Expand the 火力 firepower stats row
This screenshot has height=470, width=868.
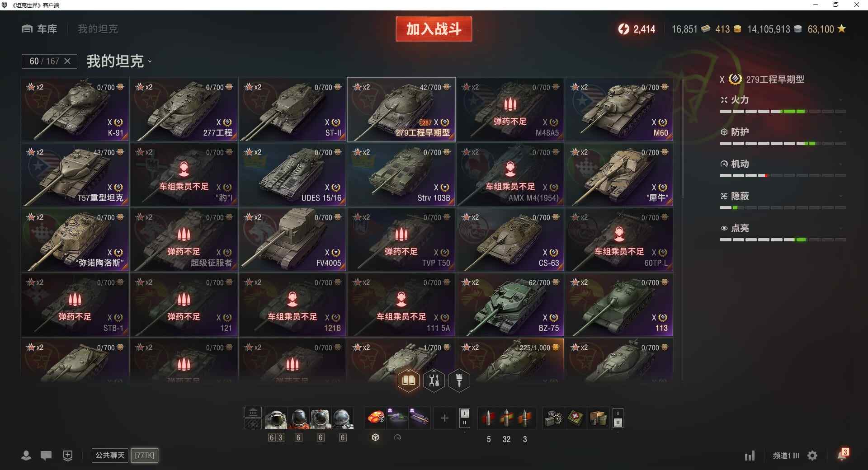tap(783, 100)
